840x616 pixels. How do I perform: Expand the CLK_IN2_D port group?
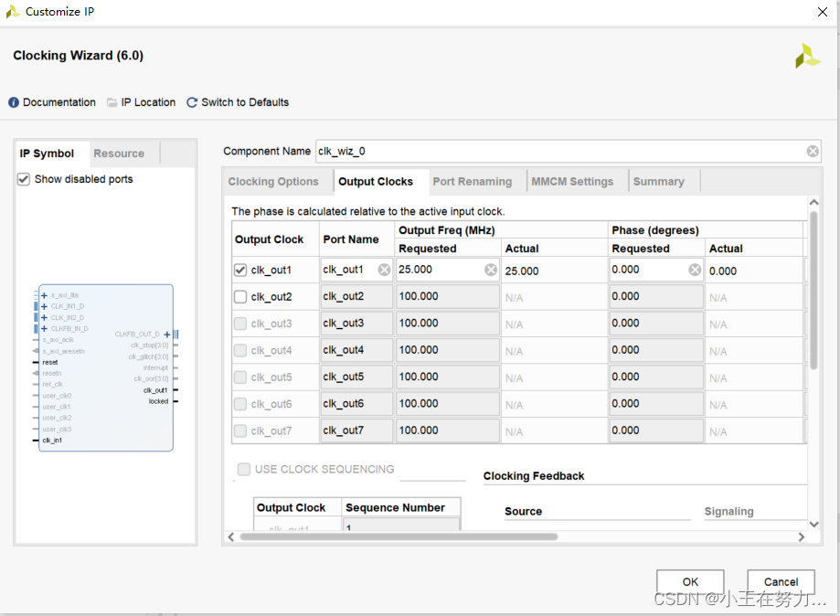tap(45, 318)
